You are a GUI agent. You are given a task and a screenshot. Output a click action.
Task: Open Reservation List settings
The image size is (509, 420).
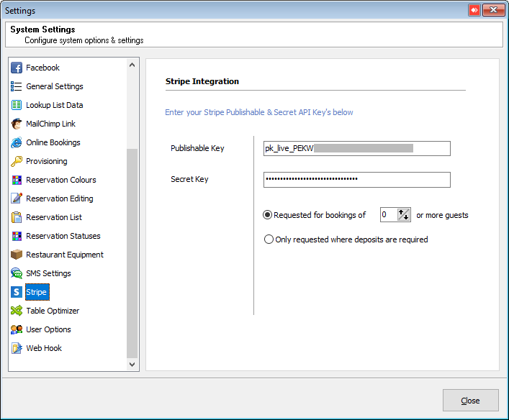54,217
